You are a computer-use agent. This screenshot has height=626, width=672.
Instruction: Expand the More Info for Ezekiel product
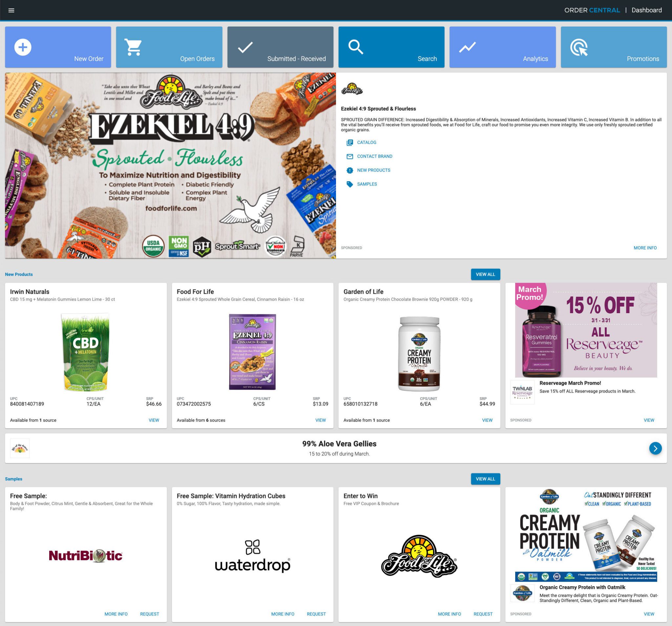point(645,248)
